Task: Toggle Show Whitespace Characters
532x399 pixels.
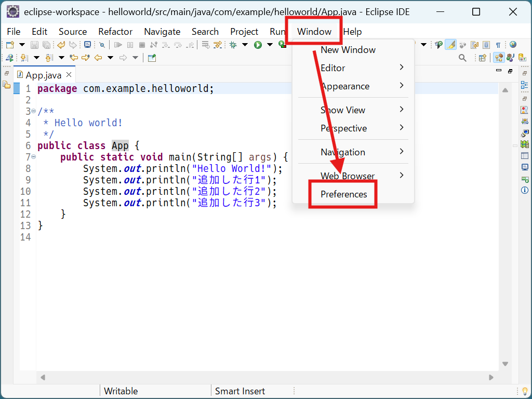Action: [497, 45]
